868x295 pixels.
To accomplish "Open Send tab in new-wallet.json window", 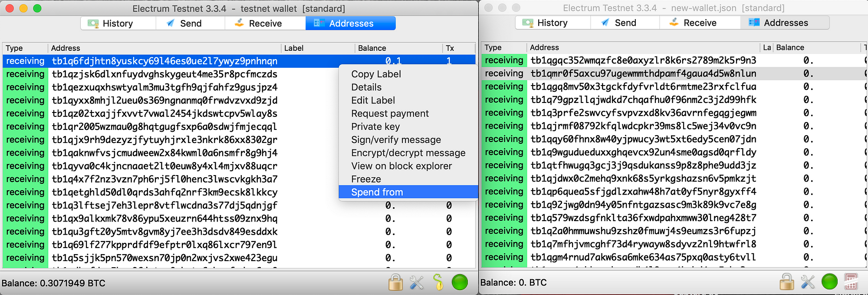I will coord(625,23).
